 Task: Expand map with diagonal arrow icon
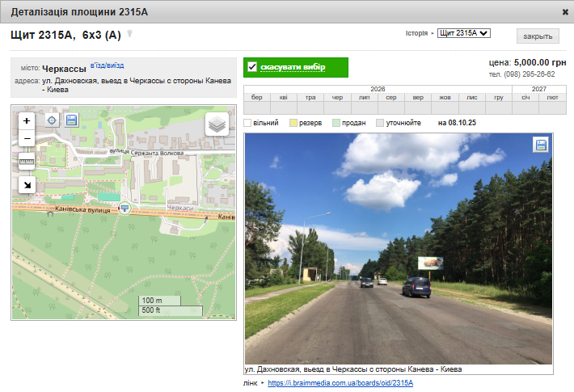coord(27,185)
